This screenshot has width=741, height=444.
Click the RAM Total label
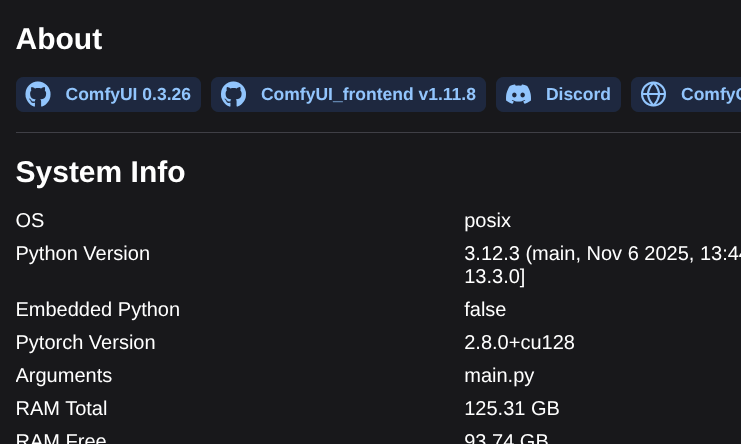click(61, 409)
